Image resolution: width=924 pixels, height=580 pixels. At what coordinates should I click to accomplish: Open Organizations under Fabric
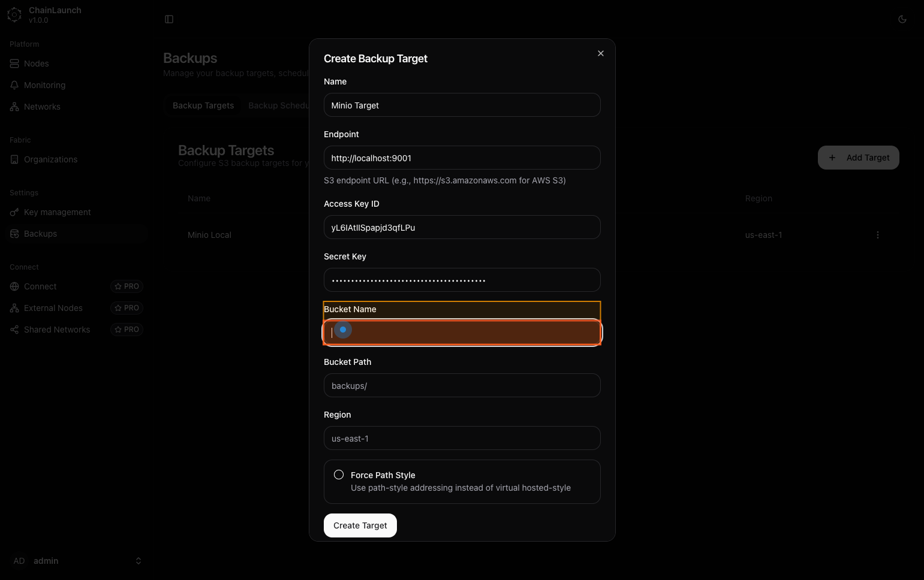click(50, 159)
